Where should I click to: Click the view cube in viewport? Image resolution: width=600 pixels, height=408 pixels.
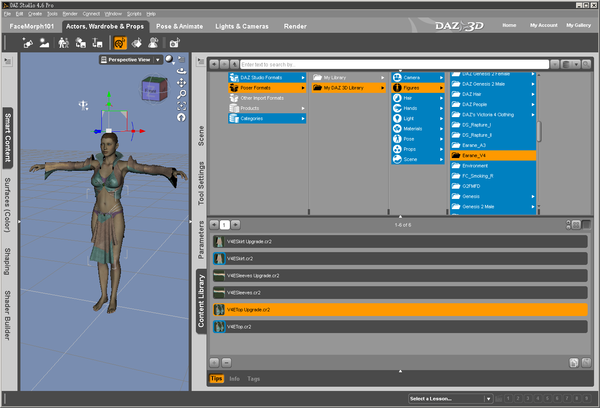coord(154,89)
